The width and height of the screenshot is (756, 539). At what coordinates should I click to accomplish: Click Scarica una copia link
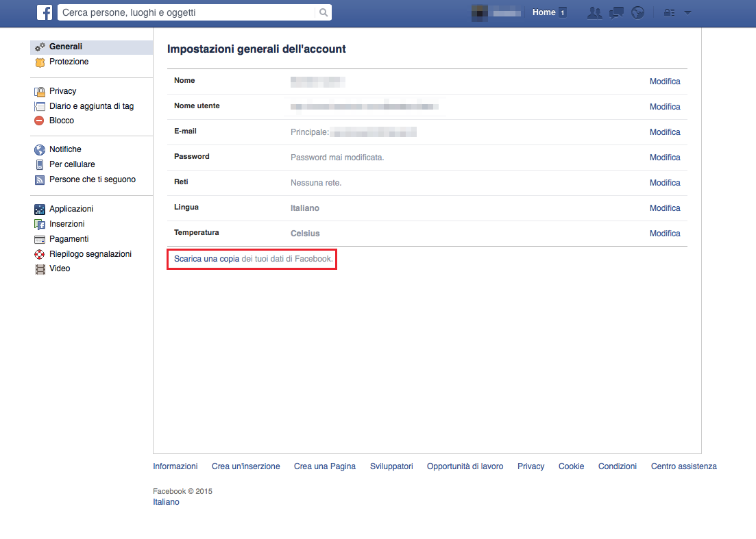tap(206, 259)
